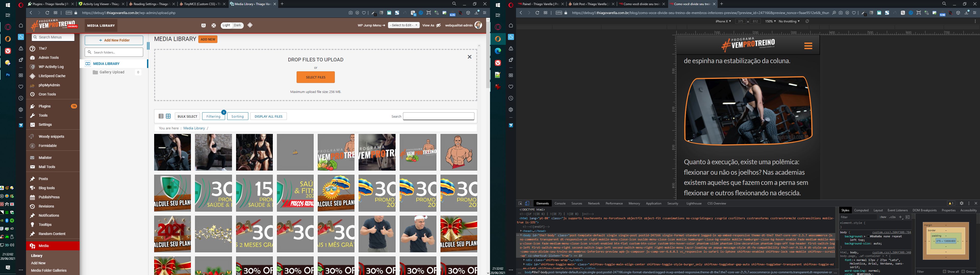The image size is (980, 275).
Task: Switch to the Console tab
Action: pos(560,204)
